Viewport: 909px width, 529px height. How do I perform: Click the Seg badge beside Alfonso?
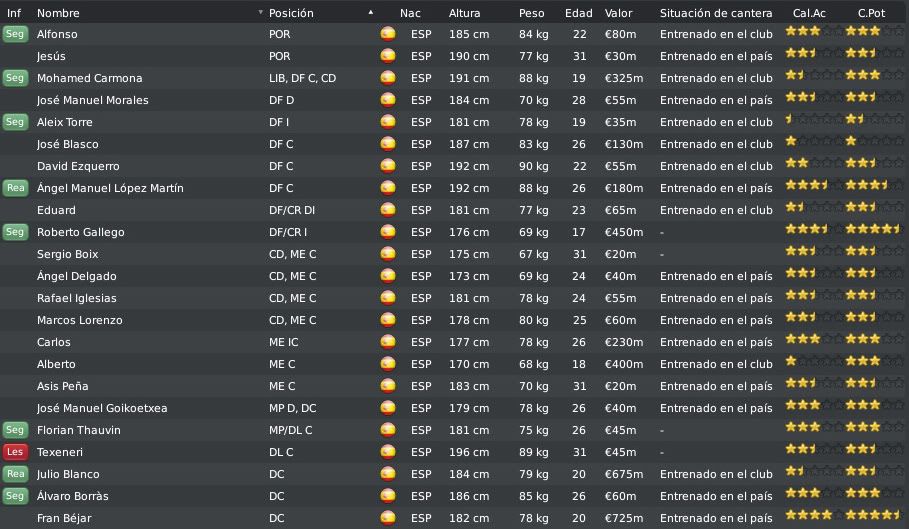[15, 34]
